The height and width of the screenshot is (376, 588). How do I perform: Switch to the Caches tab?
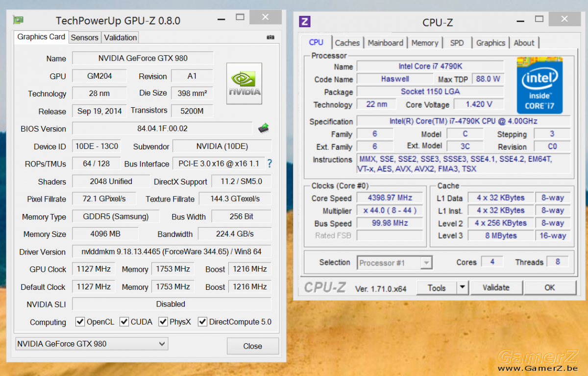pyautogui.click(x=347, y=43)
